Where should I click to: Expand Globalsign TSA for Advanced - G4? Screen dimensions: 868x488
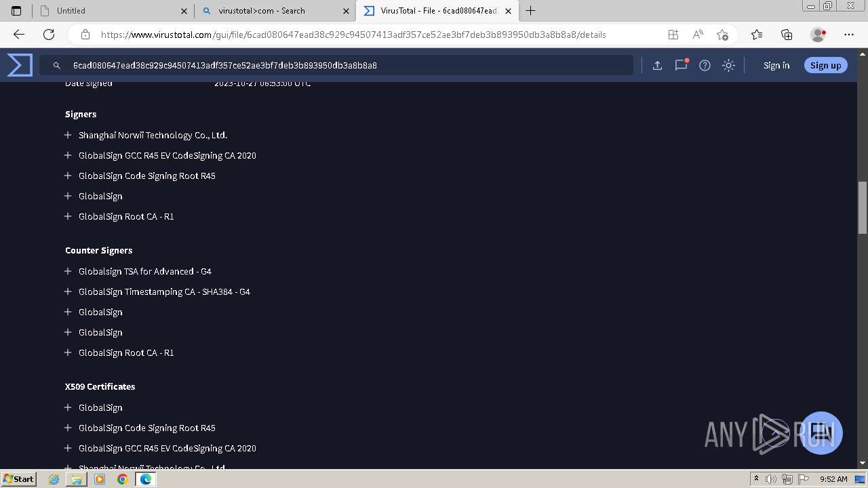[68, 271]
